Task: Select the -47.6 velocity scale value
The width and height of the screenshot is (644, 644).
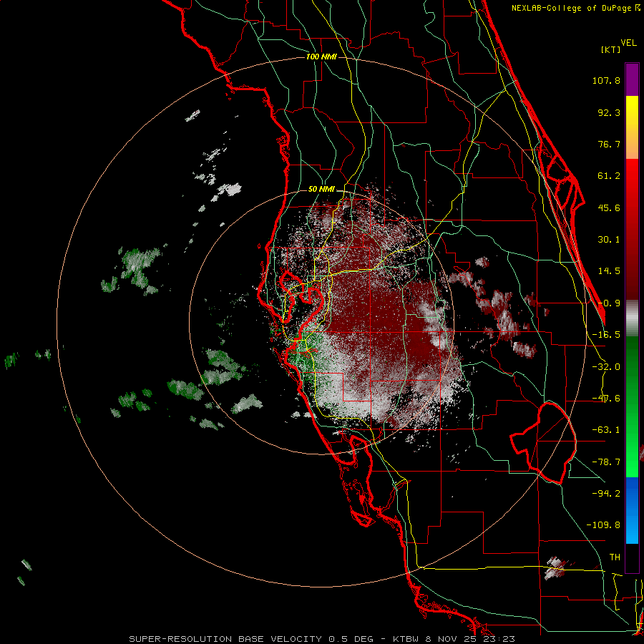Action: (x=606, y=399)
